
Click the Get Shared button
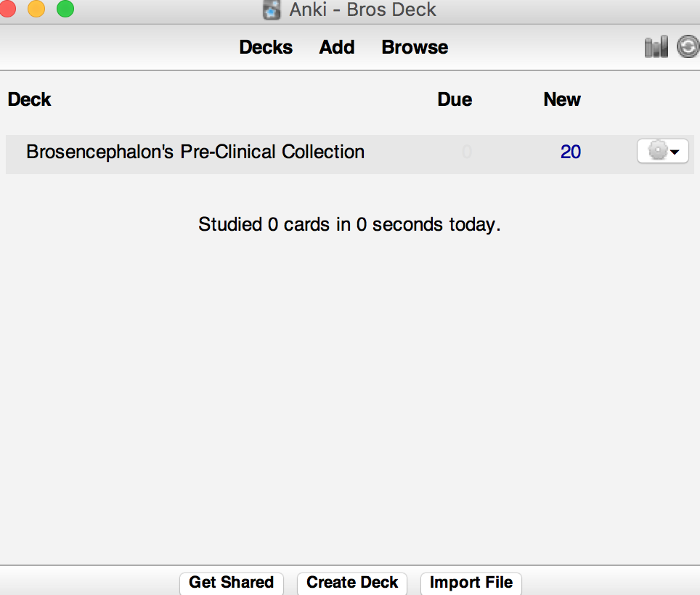231,583
